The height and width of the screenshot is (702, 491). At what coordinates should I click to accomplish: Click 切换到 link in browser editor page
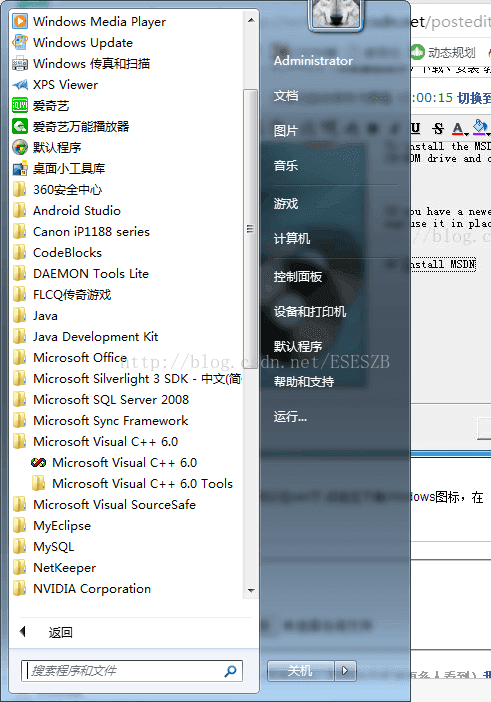pyautogui.click(x=474, y=98)
